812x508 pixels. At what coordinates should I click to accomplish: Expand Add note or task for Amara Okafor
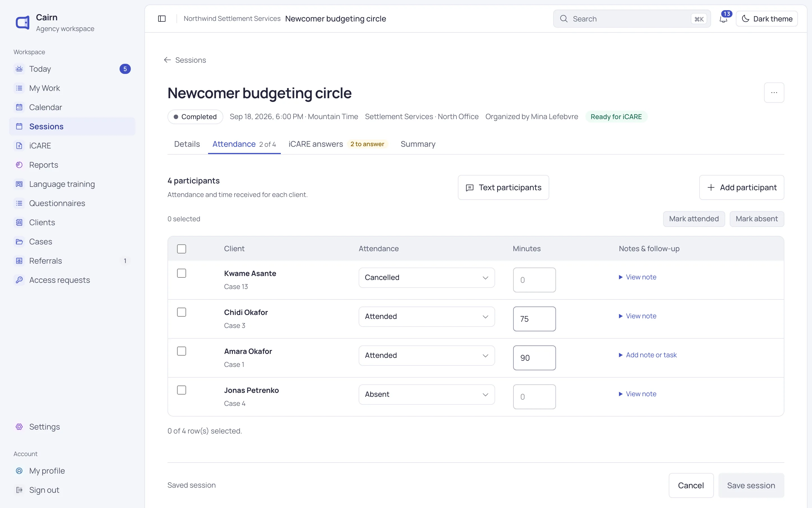pos(648,355)
